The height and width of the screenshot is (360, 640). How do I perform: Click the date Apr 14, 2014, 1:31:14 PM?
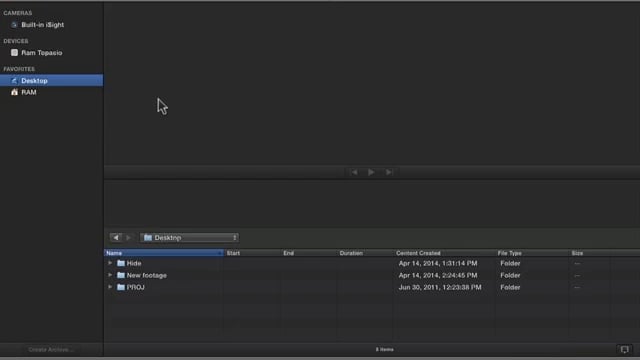tap(438, 264)
